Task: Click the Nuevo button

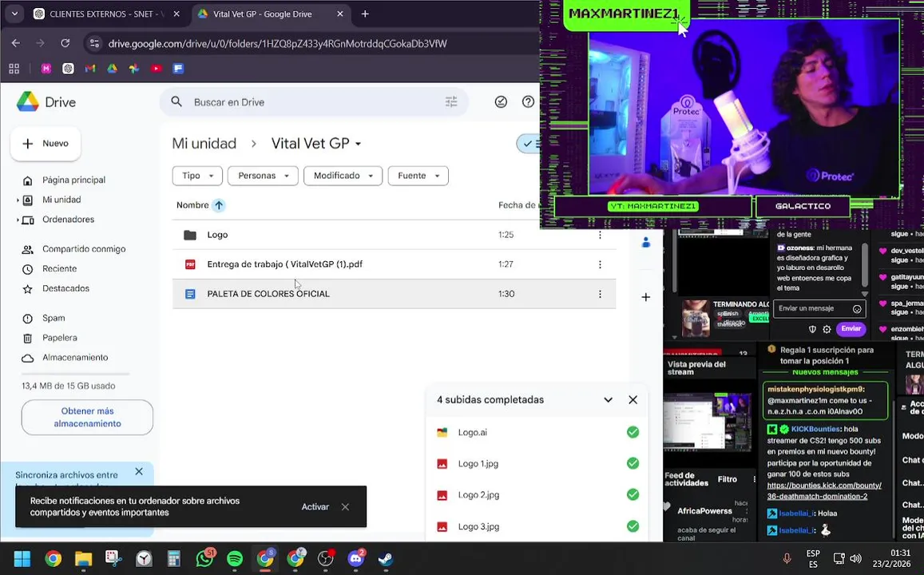Action: coord(46,143)
